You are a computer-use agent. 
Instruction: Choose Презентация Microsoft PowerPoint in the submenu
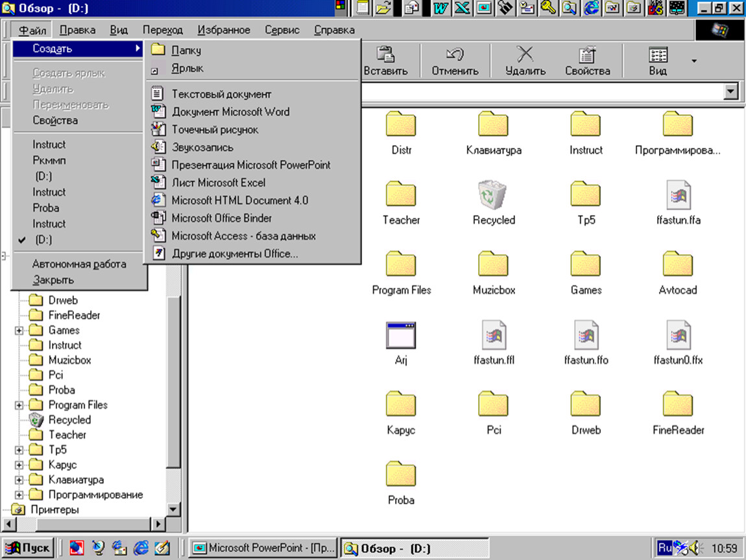pos(254,165)
